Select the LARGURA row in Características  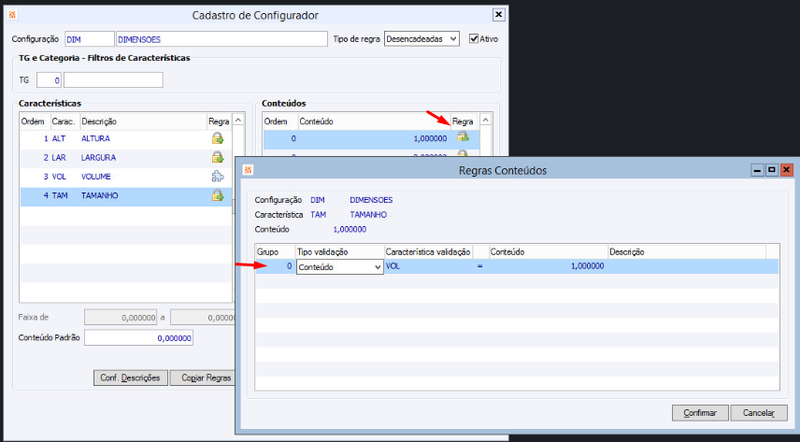pyautogui.click(x=126, y=158)
